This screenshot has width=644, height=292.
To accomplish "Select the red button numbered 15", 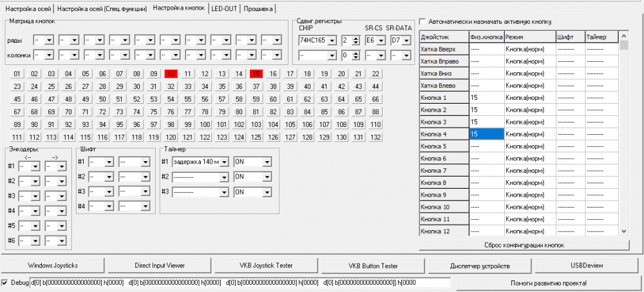I will [256, 73].
